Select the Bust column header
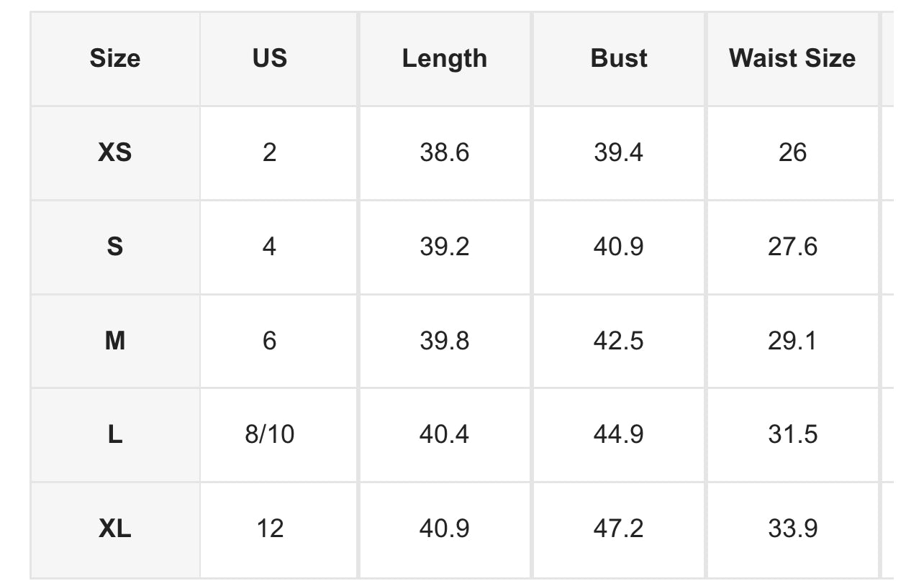 point(619,58)
